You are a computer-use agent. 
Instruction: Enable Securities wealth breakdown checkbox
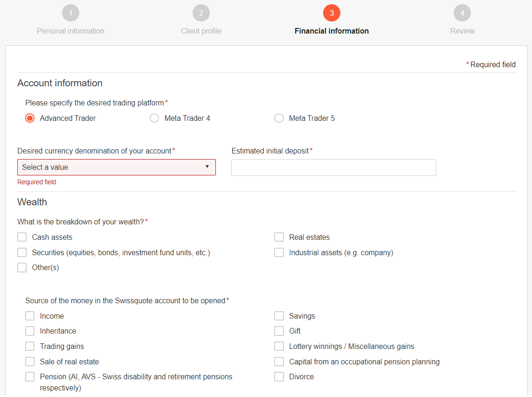(x=22, y=253)
